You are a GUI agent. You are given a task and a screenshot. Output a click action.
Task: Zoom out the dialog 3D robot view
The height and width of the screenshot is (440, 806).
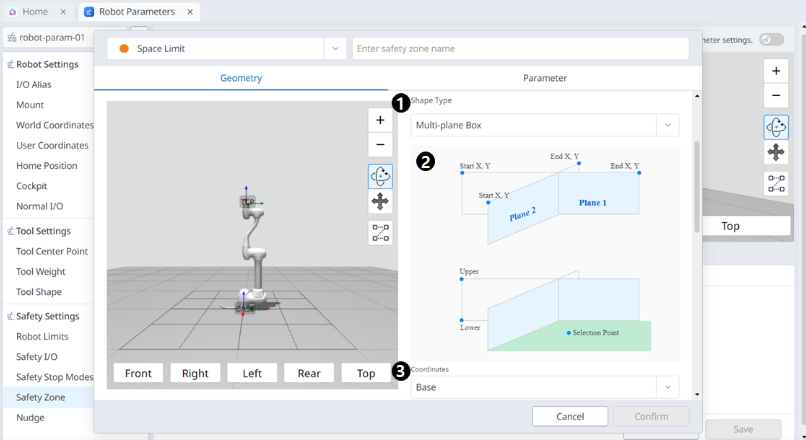[380, 145]
